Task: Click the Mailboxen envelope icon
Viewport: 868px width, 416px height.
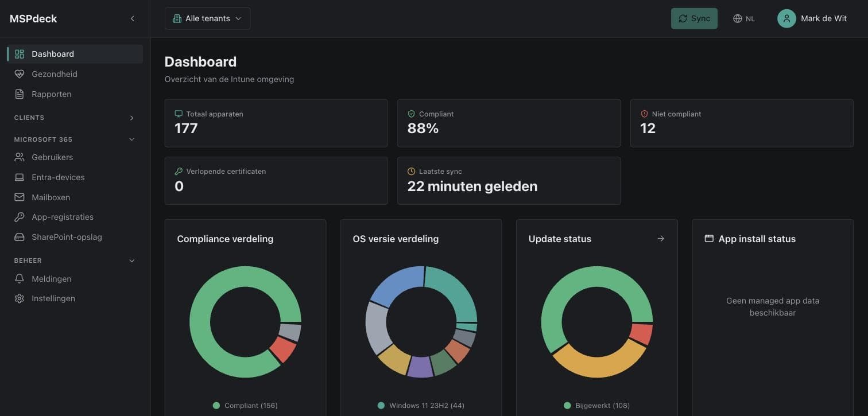Action: click(20, 197)
